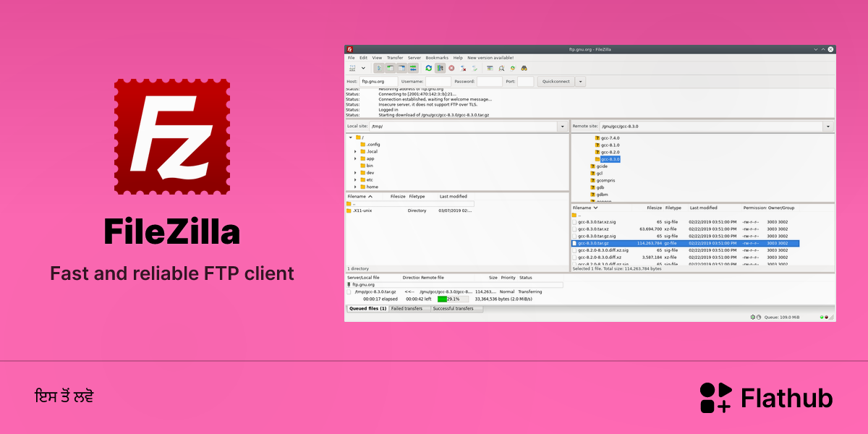Click the Flathub logo
868x434 pixels.
point(766,398)
